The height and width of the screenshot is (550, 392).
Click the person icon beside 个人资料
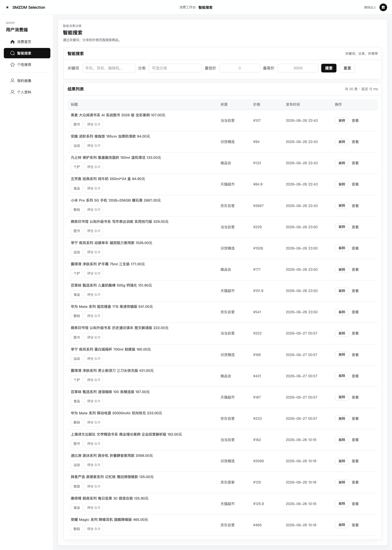(x=13, y=92)
